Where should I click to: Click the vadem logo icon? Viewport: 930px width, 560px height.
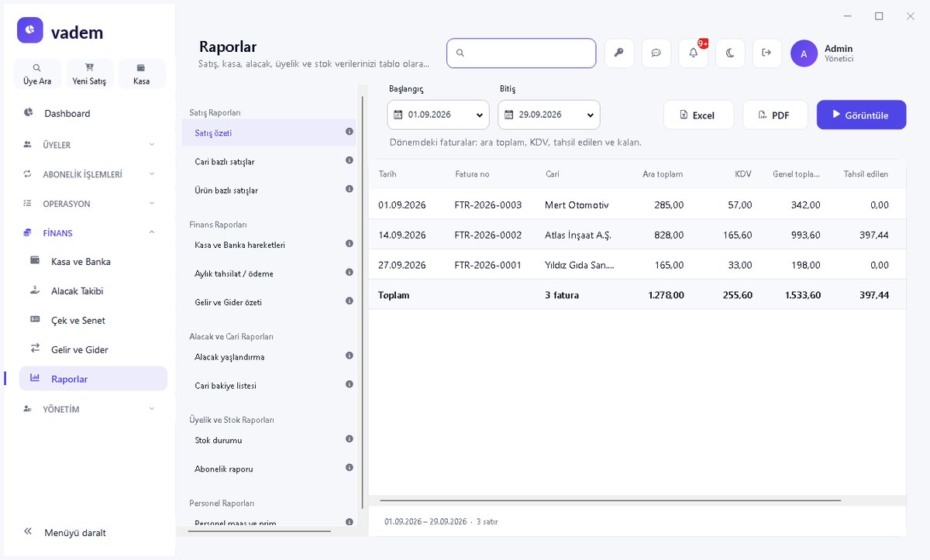click(x=29, y=30)
